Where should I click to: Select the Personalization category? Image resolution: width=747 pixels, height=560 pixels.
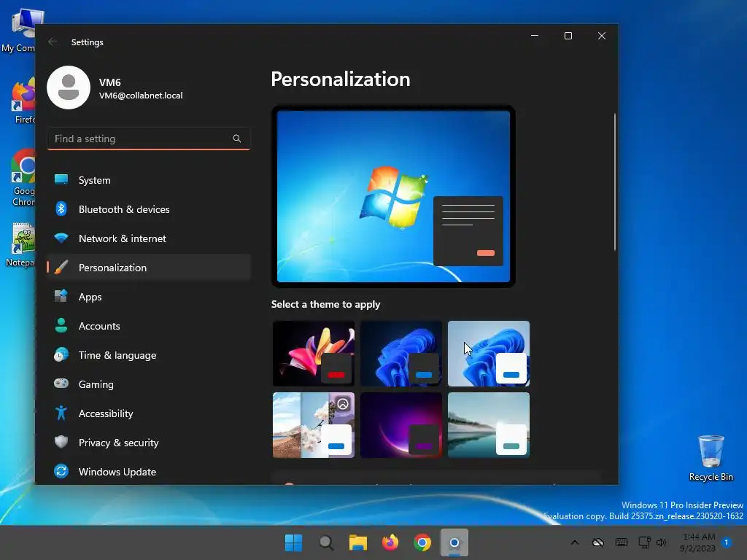(149, 268)
